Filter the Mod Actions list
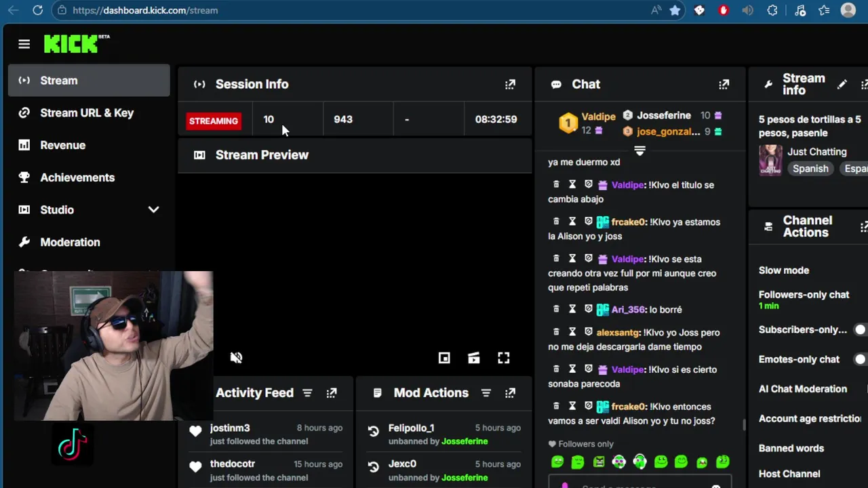This screenshot has width=868, height=488. (x=486, y=393)
